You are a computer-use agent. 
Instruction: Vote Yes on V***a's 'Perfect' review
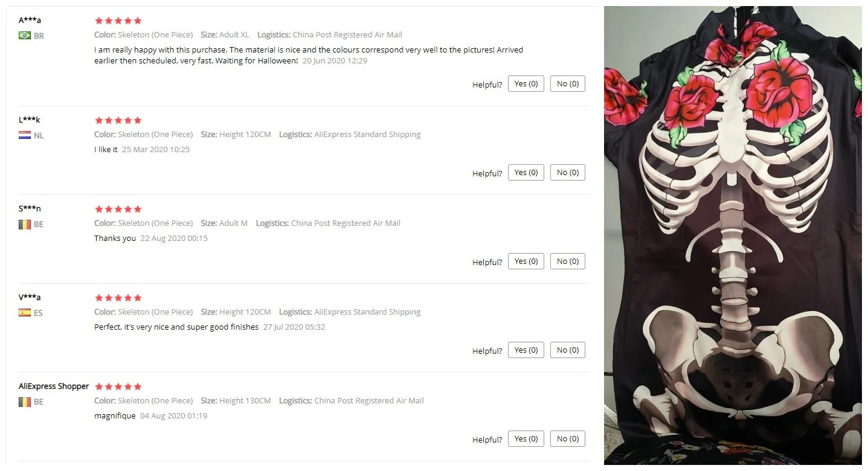click(526, 350)
